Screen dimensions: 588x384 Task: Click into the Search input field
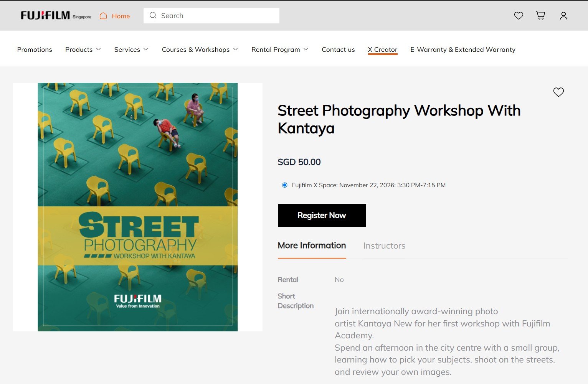[211, 16]
